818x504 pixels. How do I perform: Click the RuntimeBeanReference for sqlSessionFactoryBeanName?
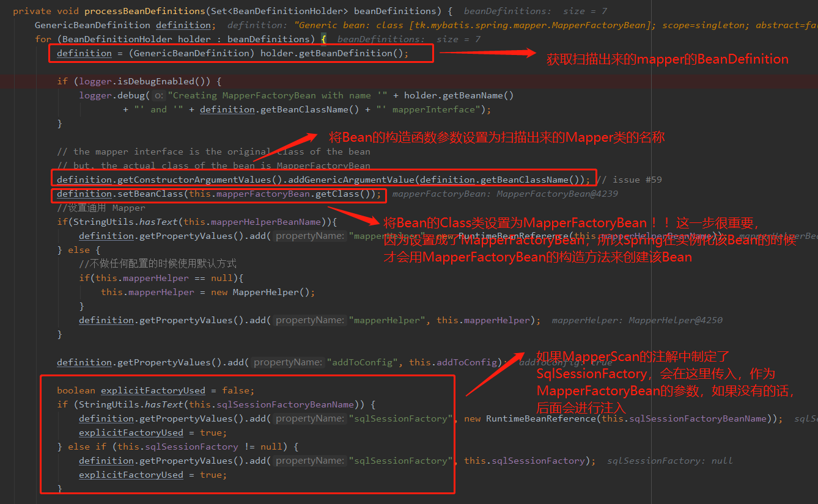pyautogui.click(x=623, y=418)
